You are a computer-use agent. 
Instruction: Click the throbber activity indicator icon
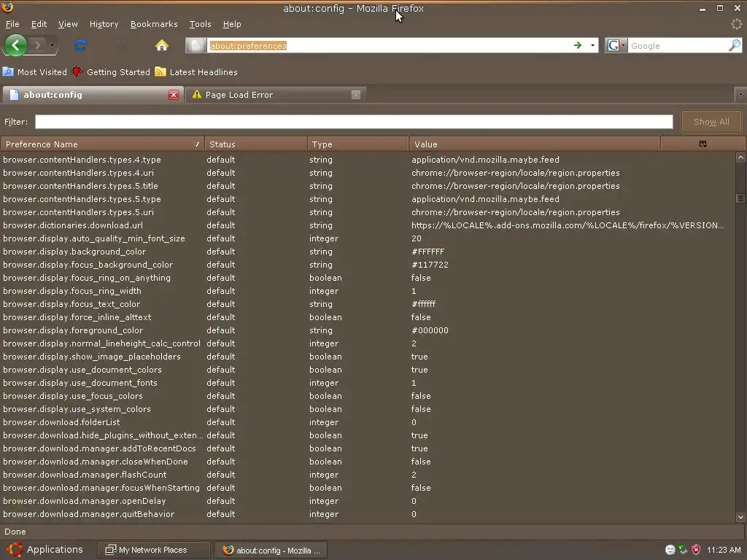point(737,24)
